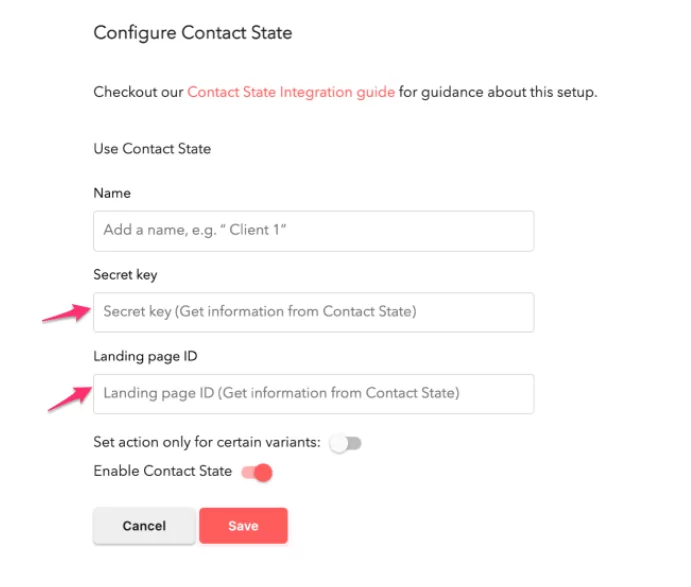
Task: Click the 'Use Contact State' section text
Action: (x=152, y=149)
